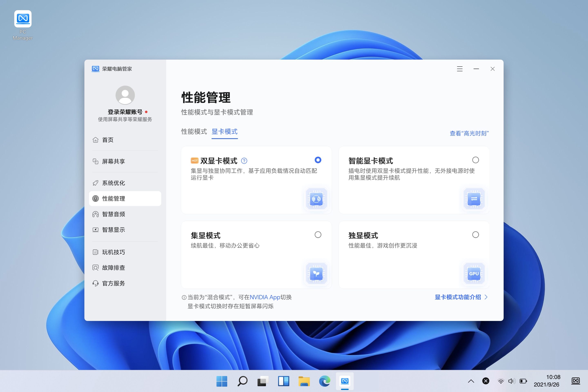This screenshot has height=392, width=588.
Task: Open the 玩机技巧 sidebar section
Action: [113, 252]
